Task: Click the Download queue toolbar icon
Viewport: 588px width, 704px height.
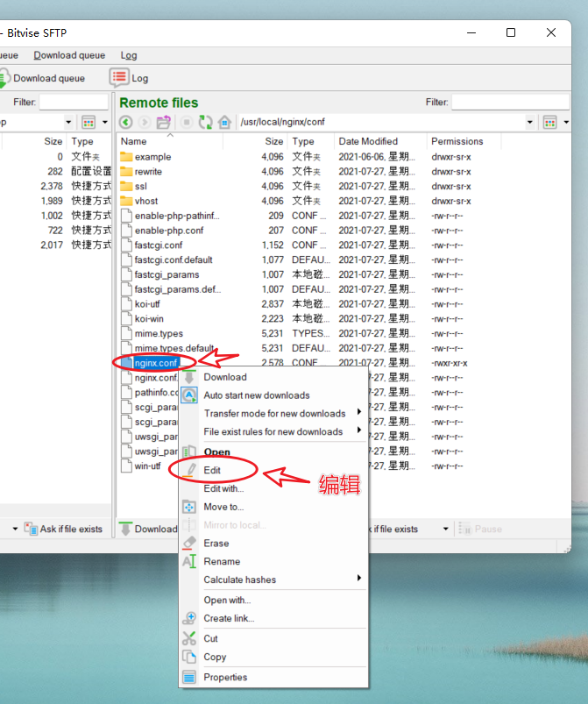Action: click(4, 78)
